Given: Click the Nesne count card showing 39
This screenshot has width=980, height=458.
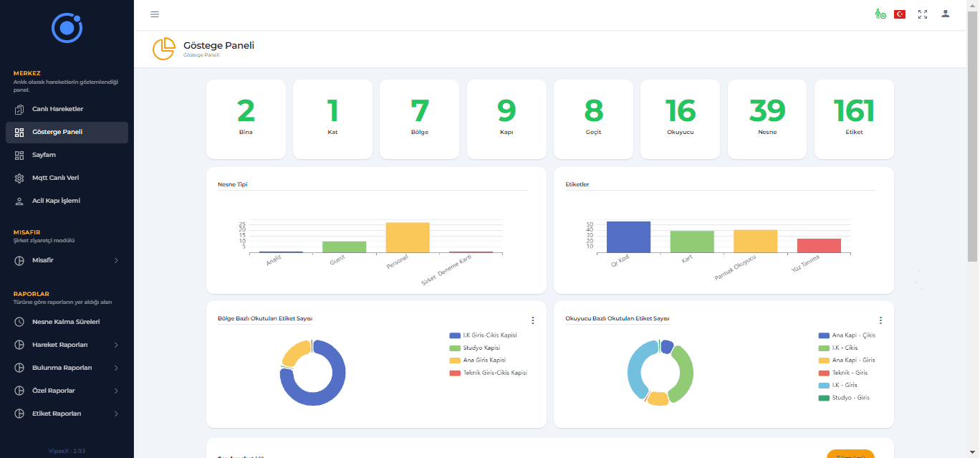Looking at the screenshot, I should (767, 119).
